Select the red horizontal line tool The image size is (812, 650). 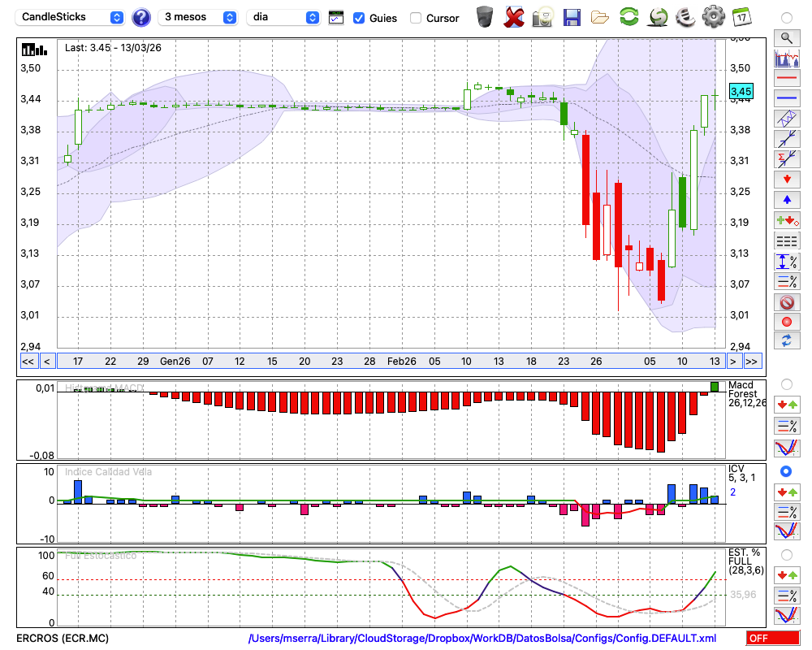786,79
